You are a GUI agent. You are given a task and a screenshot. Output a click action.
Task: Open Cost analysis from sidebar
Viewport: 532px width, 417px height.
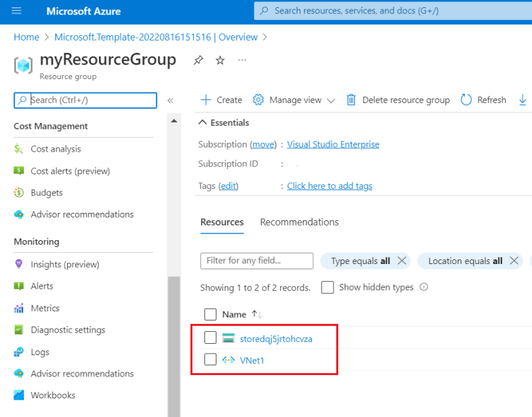pyautogui.click(x=56, y=149)
